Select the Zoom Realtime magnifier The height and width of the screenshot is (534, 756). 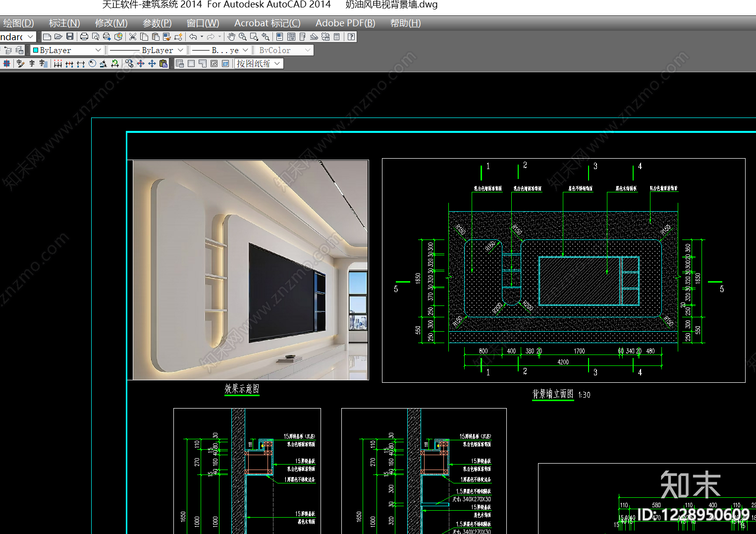click(243, 37)
